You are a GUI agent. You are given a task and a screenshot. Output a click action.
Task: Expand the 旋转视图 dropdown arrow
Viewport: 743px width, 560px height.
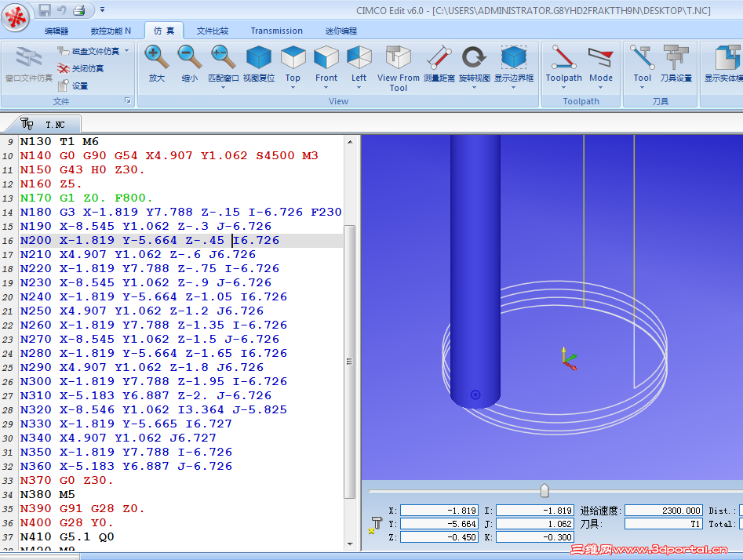(474, 88)
